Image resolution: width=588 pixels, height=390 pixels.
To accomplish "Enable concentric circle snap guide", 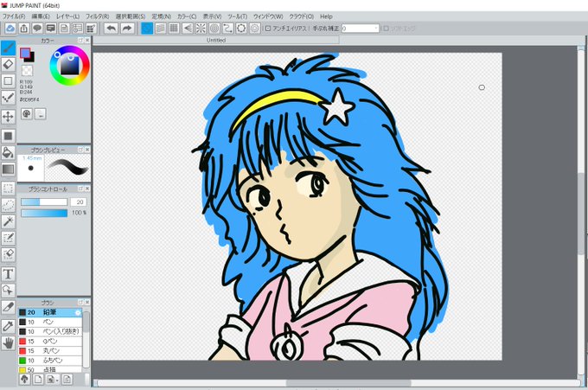I will click(x=214, y=29).
